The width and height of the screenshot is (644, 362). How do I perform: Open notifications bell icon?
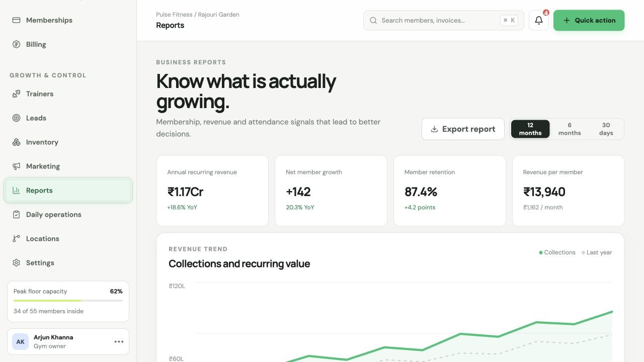(538, 21)
